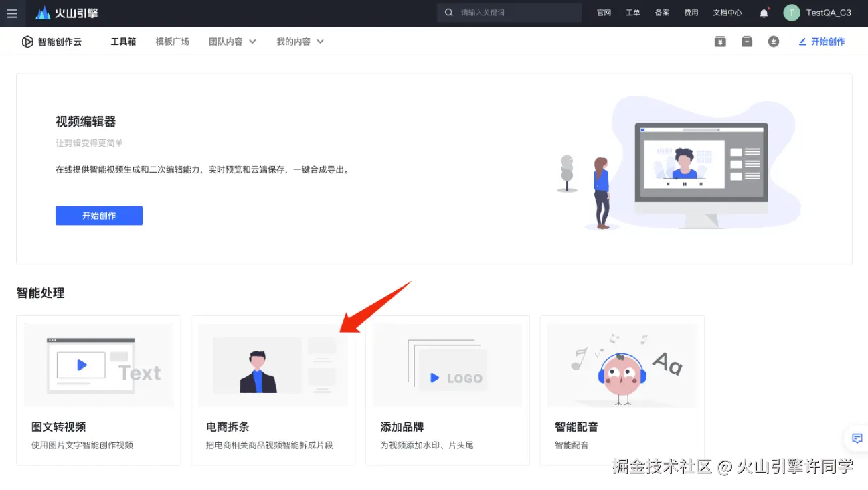Open the 图文转视频 card thumbnail

(98, 365)
